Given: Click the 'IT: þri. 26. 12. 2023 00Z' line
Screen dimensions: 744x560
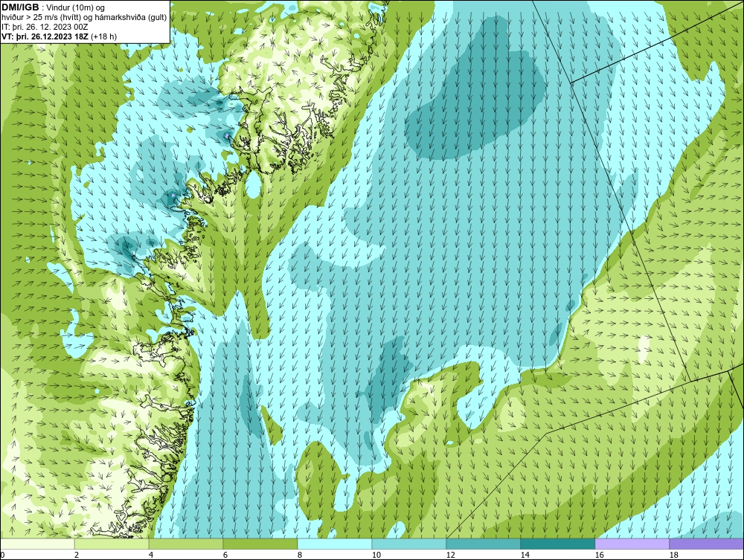Looking at the screenshot, I should (45, 27).
